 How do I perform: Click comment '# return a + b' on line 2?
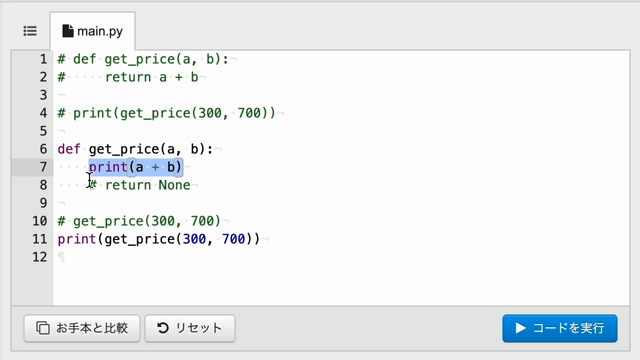(128, 77)
